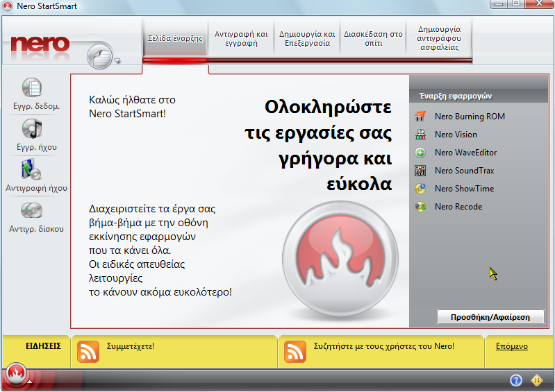Image resolution: width=555 pixels, height=392 pixels.
Task: Follow the Επόμενο news link
Action: click(x=511, y=346)
